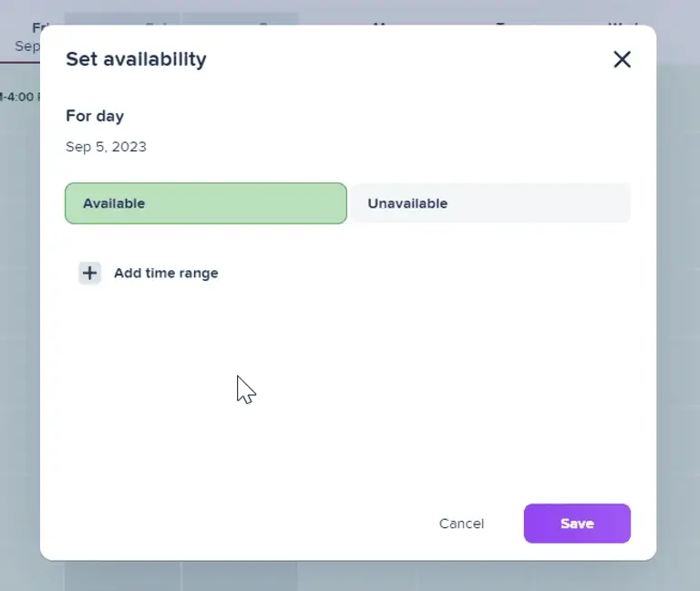Click the highlighted Sat column header behind dialog
Image resolution: width=700 pixels, height=591 pixels.
click(x=155, y=20)
